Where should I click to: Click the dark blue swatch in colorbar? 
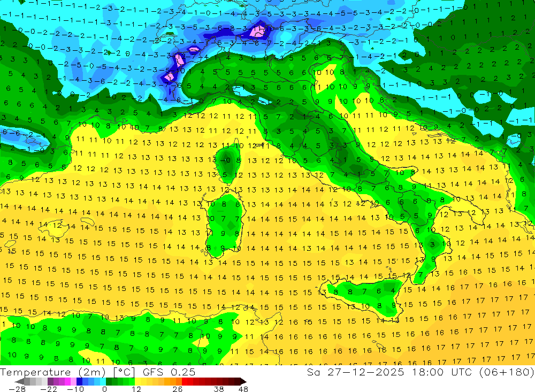80,381
